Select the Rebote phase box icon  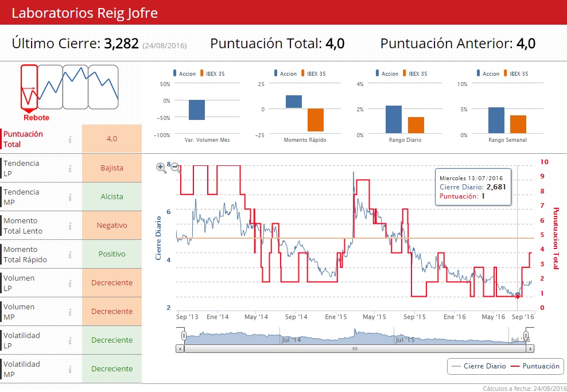(29, 87)
